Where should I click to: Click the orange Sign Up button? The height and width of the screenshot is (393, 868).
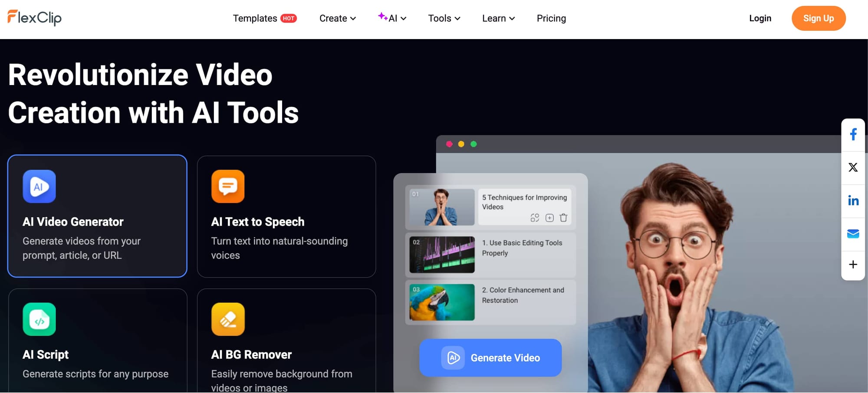point(819,18)
